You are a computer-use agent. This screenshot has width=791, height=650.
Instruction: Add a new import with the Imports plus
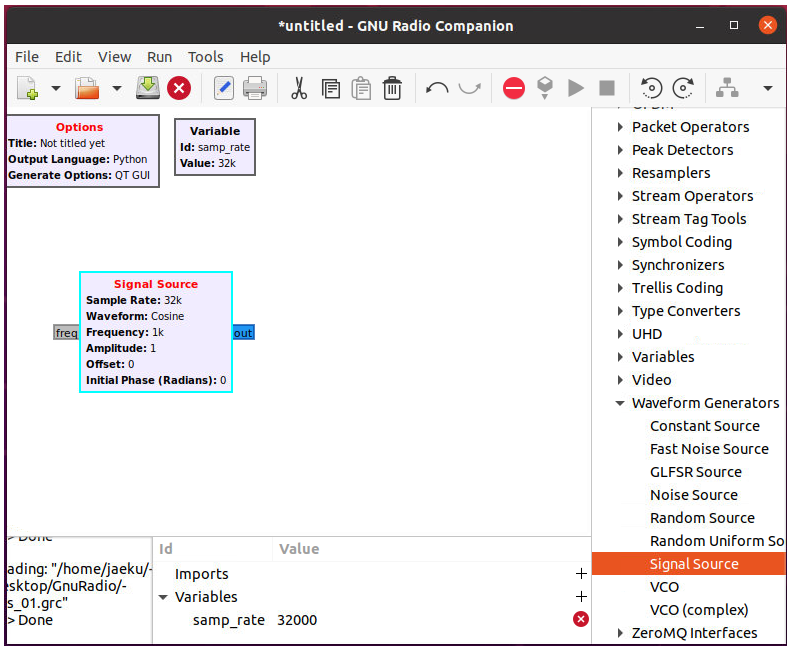point(581,573)
